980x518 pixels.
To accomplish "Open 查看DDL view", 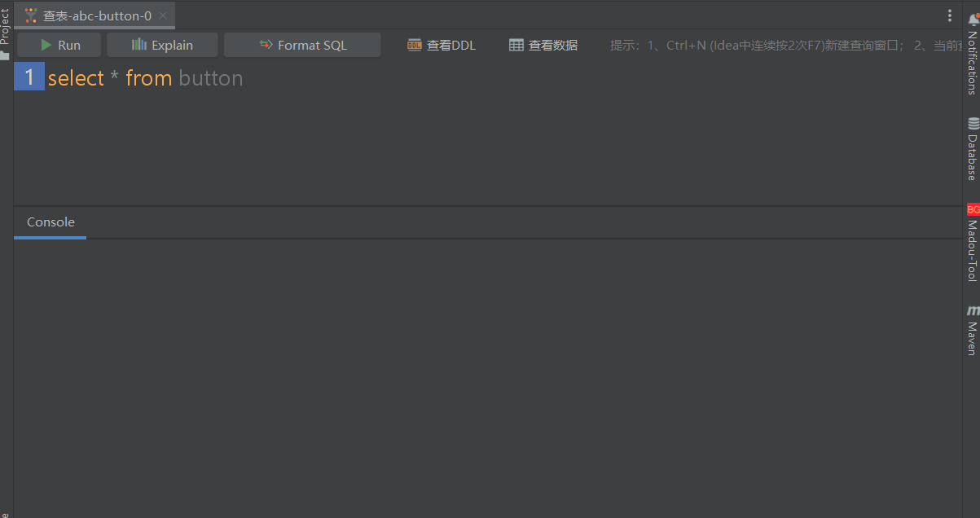I will click(x=442, y=45).
